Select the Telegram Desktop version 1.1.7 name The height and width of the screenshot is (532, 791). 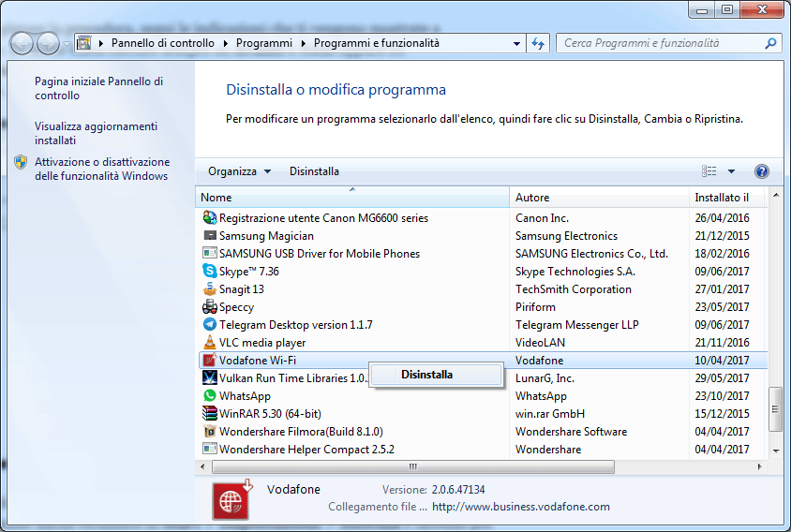point(295,324)
